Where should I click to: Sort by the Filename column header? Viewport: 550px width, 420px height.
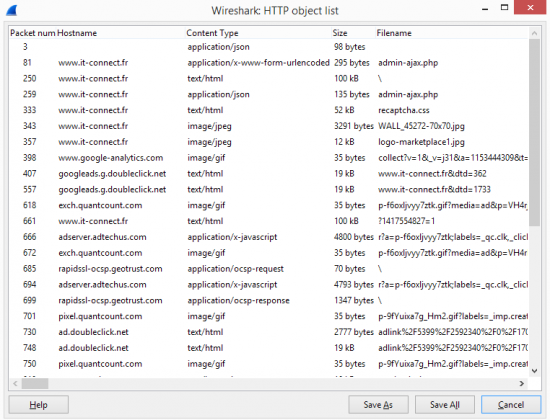pos(451,33)
